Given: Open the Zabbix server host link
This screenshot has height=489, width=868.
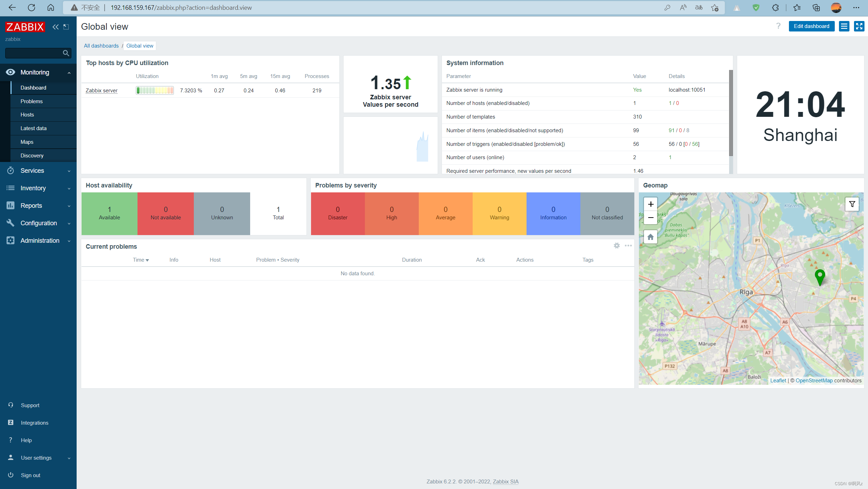Looking at the screenshot, I should point(101,91).
